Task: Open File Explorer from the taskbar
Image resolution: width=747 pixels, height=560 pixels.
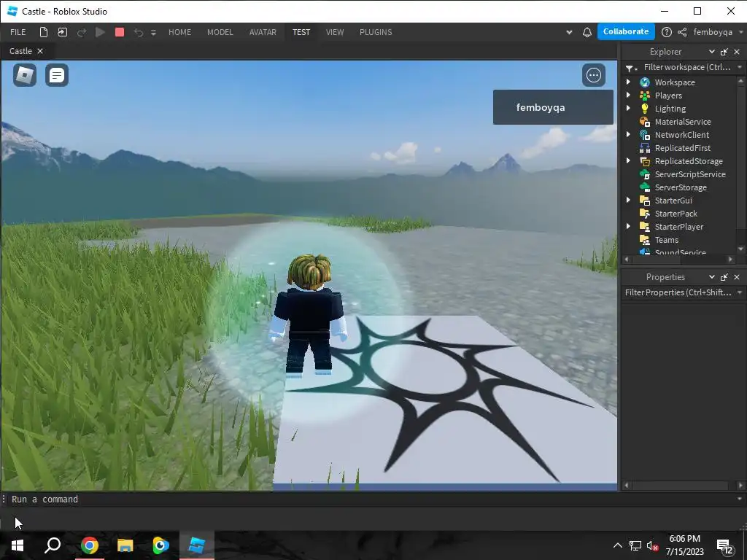Action: (x=125, y=545)
